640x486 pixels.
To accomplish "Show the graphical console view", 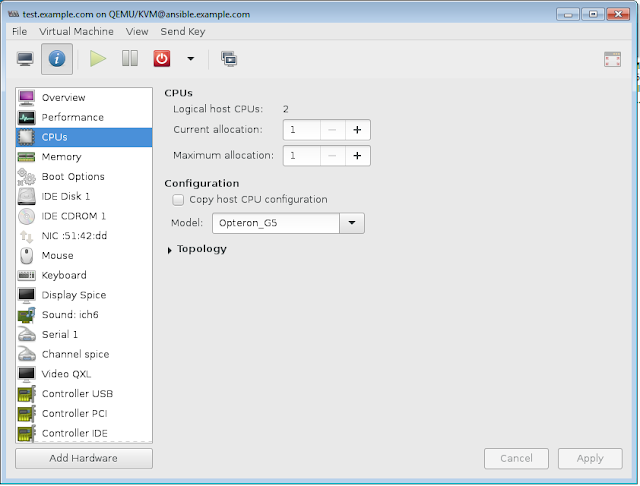I will tap(25, 59).
